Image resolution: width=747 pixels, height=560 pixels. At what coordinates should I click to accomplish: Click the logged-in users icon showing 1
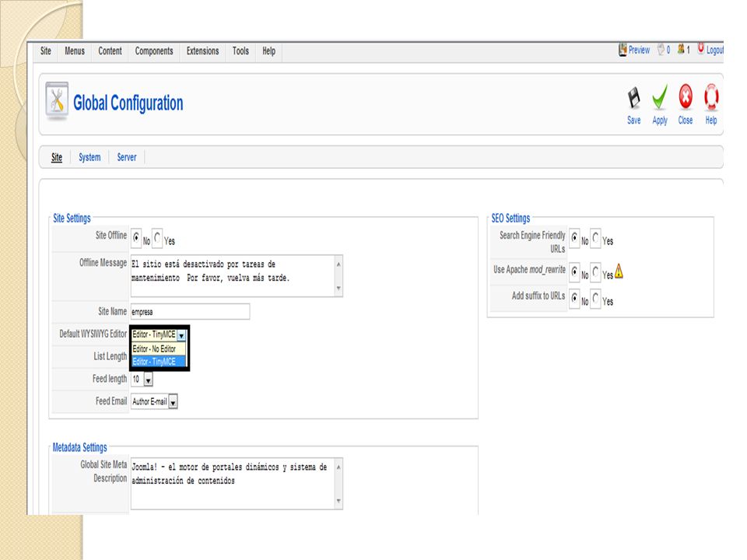(682, 48)
